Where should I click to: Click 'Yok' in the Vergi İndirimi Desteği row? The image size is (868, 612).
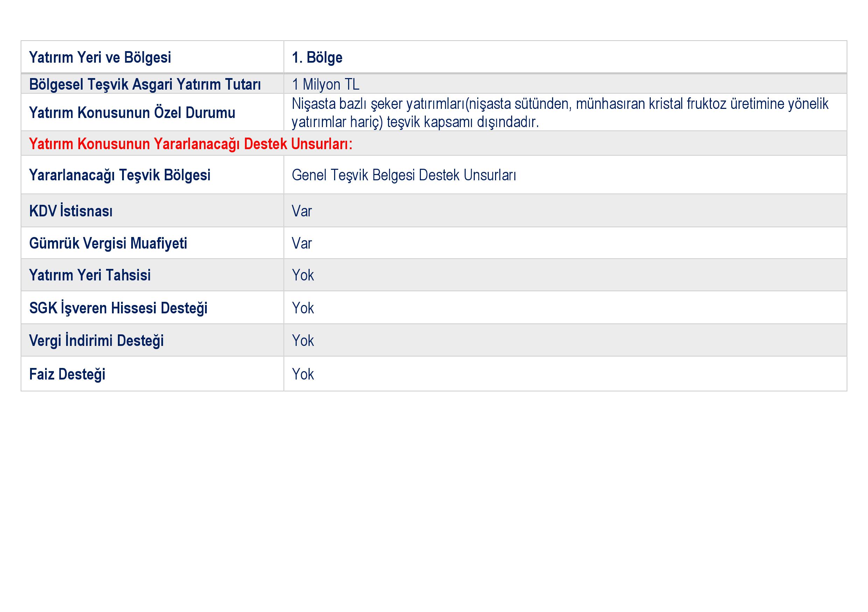point(303,340)
